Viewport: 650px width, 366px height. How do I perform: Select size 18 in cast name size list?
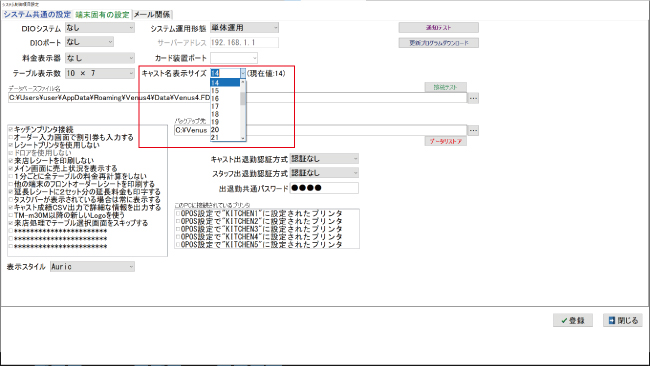point(225,114)
